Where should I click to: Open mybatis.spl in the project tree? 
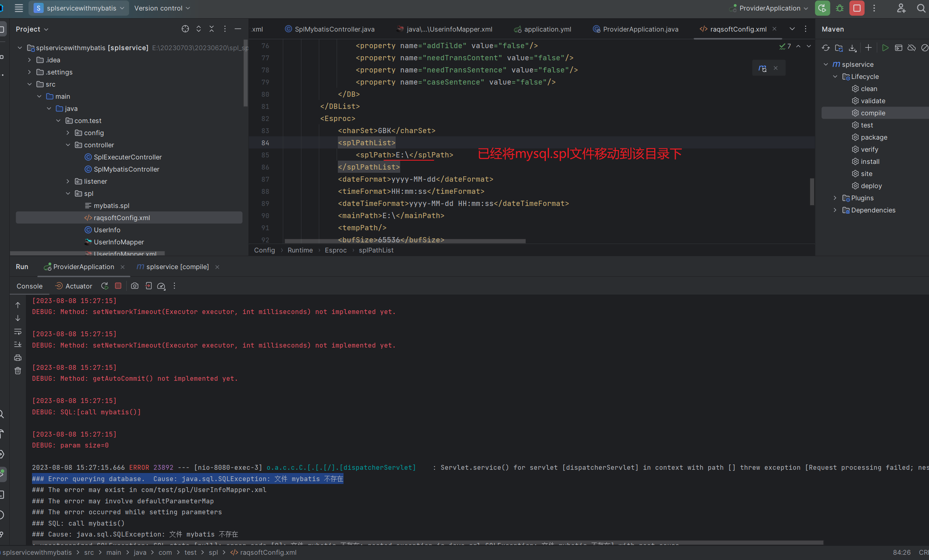111,206
